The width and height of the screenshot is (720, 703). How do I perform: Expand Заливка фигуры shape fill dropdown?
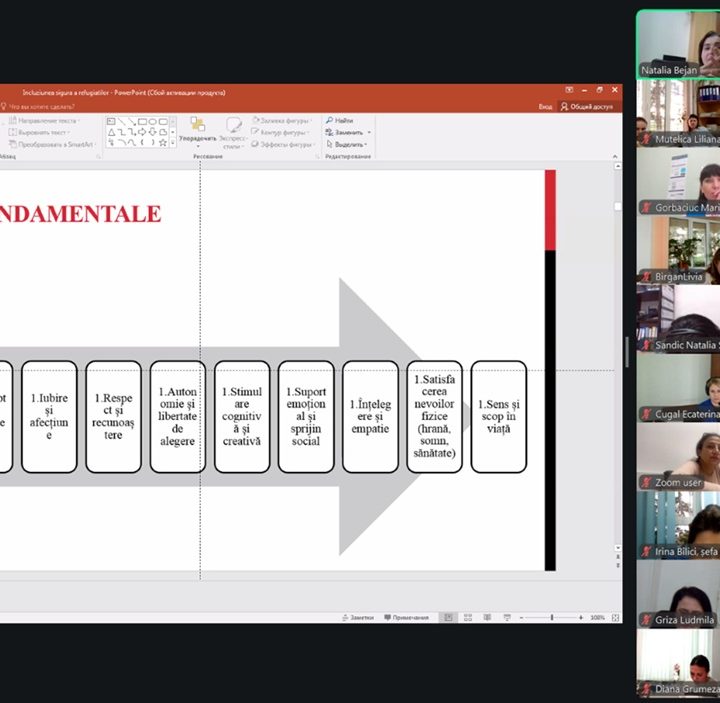[x=283, y=120]
